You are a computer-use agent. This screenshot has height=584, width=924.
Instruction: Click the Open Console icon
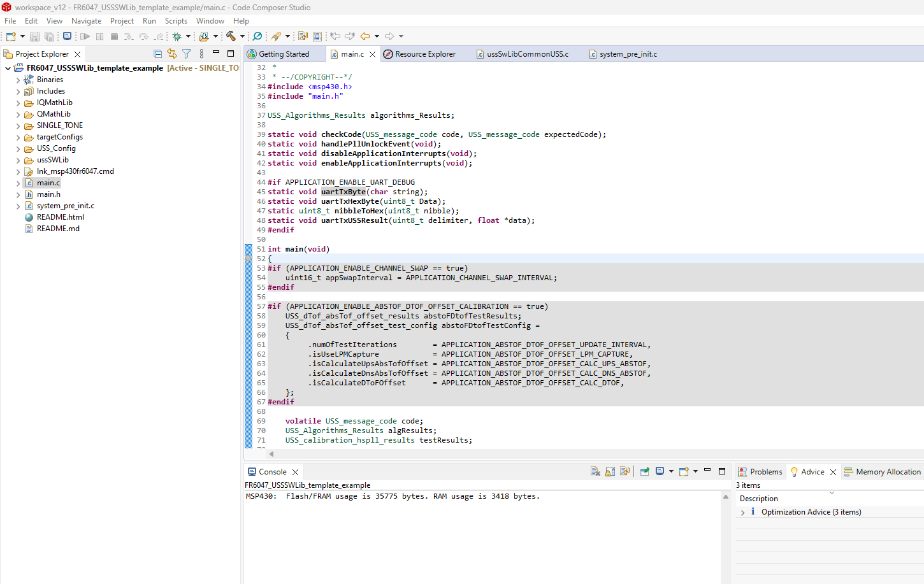684,472
